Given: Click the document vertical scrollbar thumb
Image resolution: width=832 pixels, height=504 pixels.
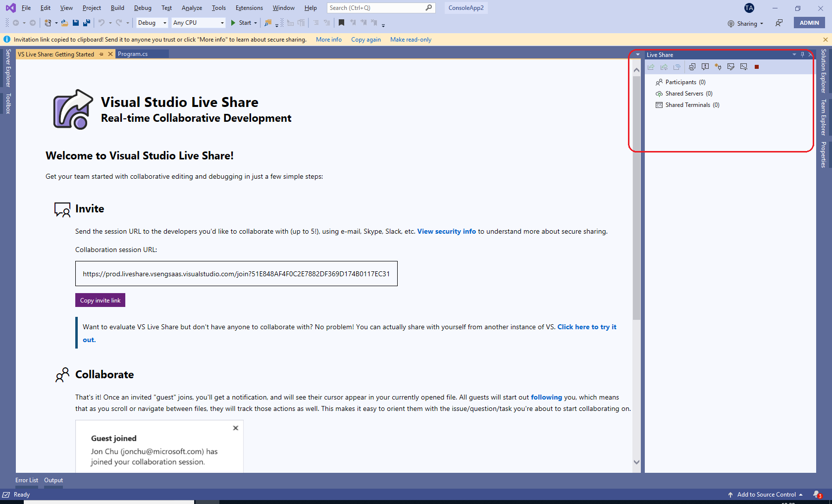Looking at the screenshot, I should (636, 198).
